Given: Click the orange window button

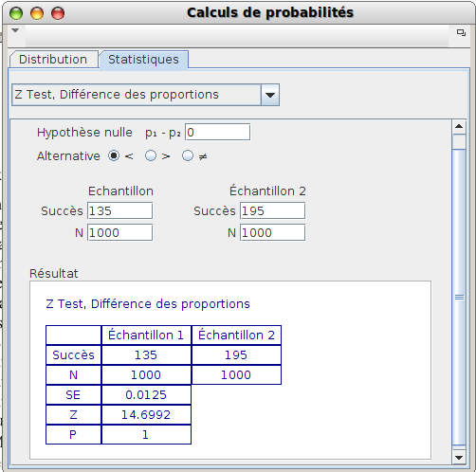Looking at the screenshot, I should coord(37,13).
